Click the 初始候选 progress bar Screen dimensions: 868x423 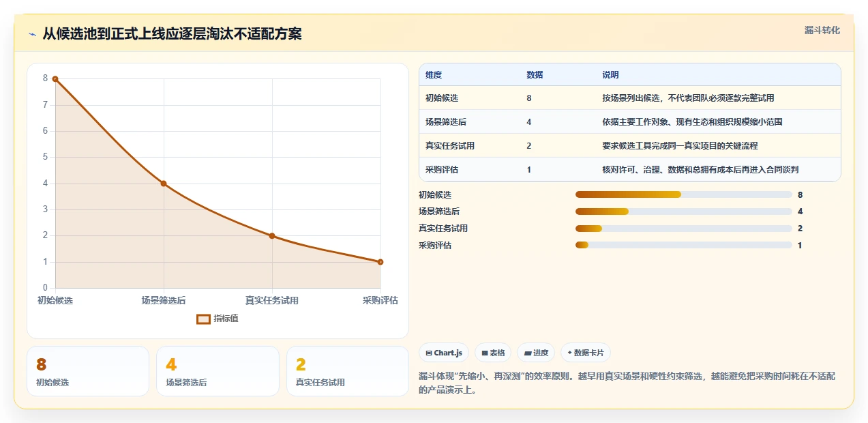pyautogui.click(x=684, y=195)
